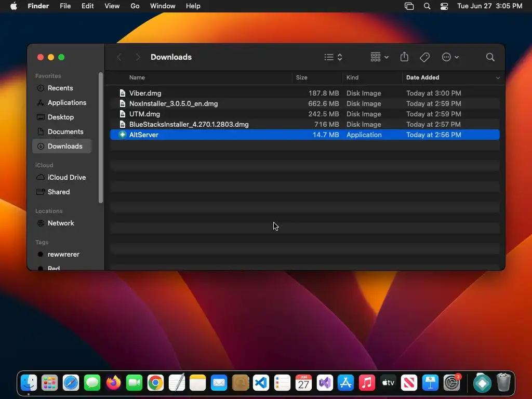532x399 pixels.
Task: Click the Viber.dmg disk image icon
Action: pyautogui.click(x=123, y=94)
